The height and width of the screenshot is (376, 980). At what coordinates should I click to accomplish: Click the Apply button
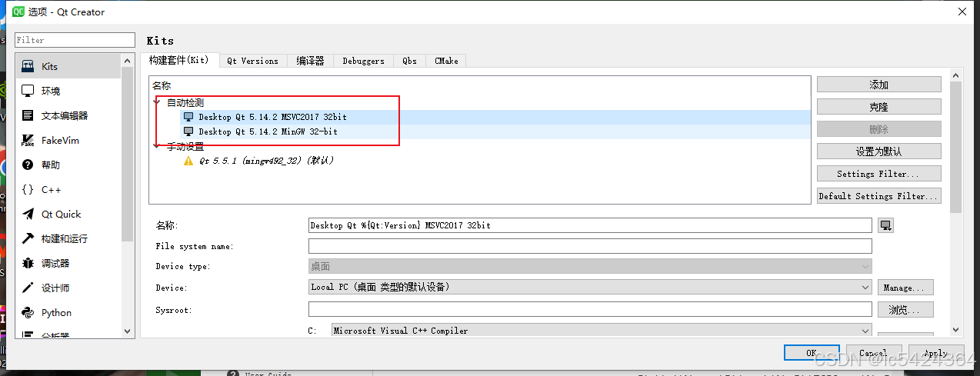(x=935, y=352)
